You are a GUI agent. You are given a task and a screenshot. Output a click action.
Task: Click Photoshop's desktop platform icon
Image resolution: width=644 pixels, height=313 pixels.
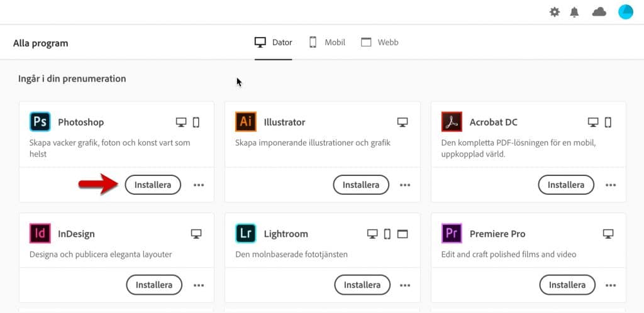181,123
